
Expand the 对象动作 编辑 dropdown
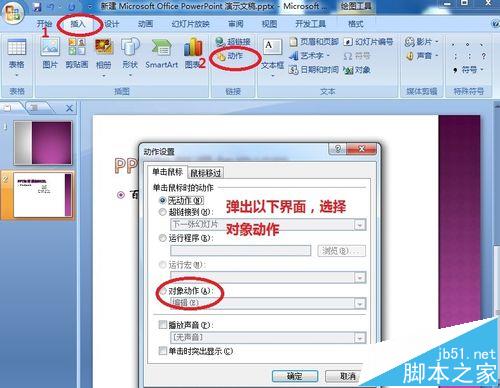tap(360, 303)
